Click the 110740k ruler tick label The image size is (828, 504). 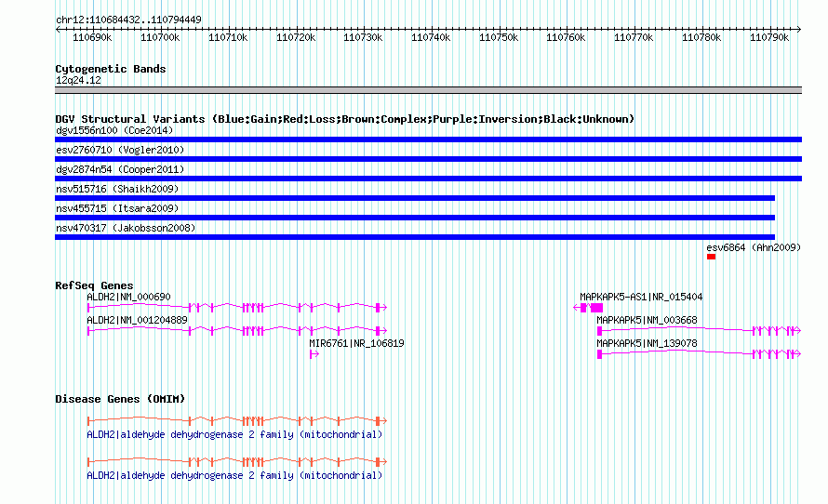431,38
